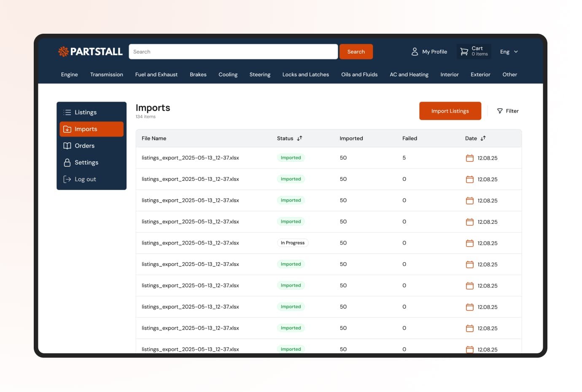Click the Failed value 5

(x=404, y=158)
